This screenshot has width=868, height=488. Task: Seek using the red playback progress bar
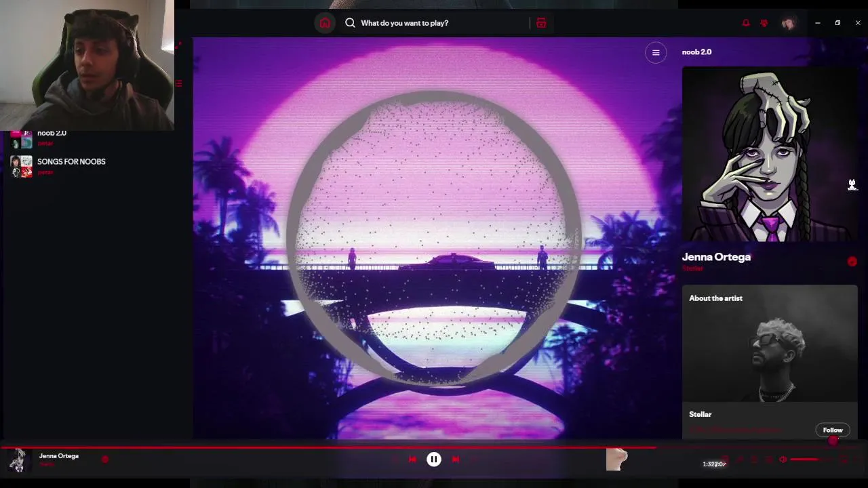point(434,447)
